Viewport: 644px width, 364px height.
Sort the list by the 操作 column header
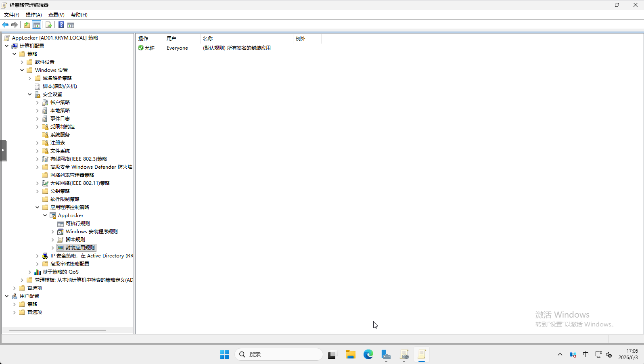(150, 39)
